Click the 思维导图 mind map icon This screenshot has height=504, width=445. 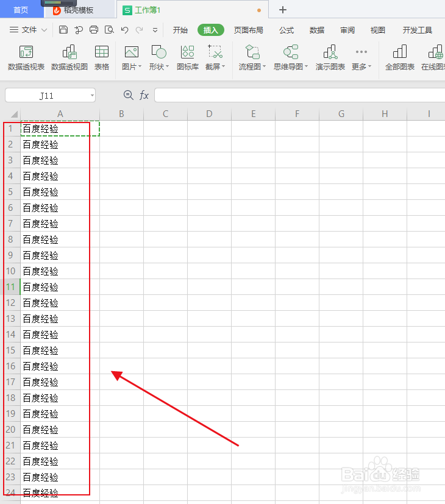click(x=291, y=52)
